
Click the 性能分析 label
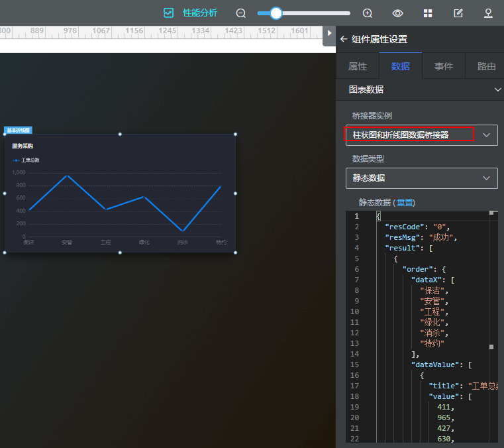(x=200, y=13)
